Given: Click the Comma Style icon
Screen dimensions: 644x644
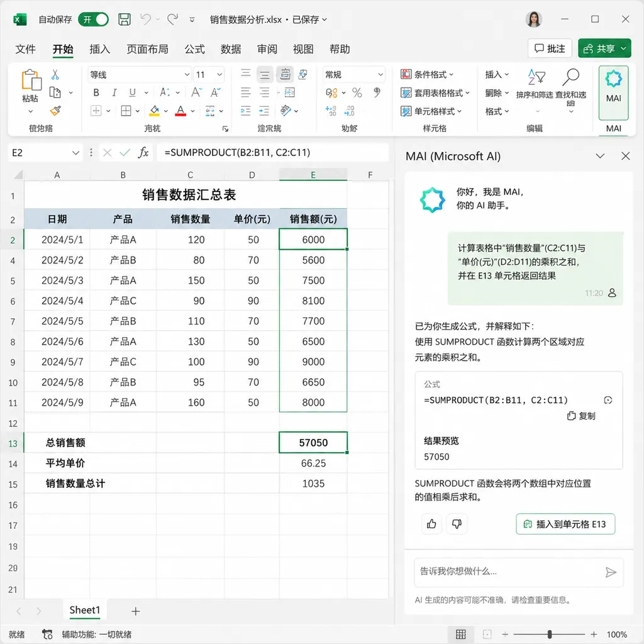Looking at the screenshot, I should point(377,92).
